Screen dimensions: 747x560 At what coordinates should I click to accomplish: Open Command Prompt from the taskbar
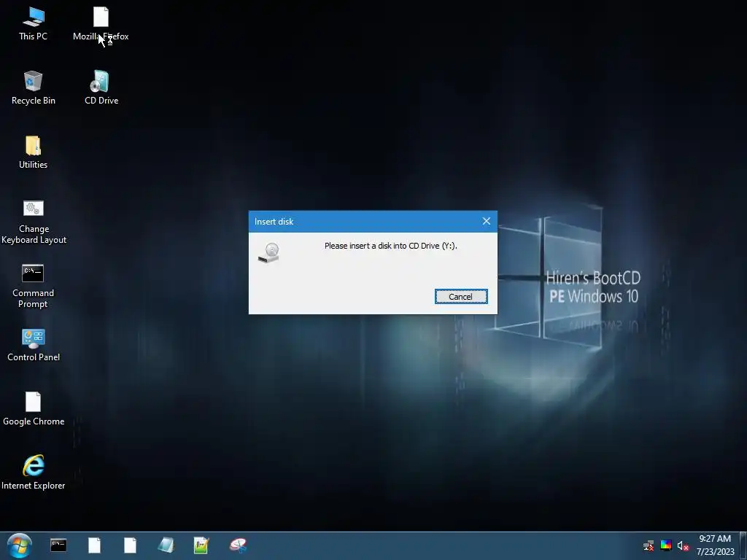[58, 545]
